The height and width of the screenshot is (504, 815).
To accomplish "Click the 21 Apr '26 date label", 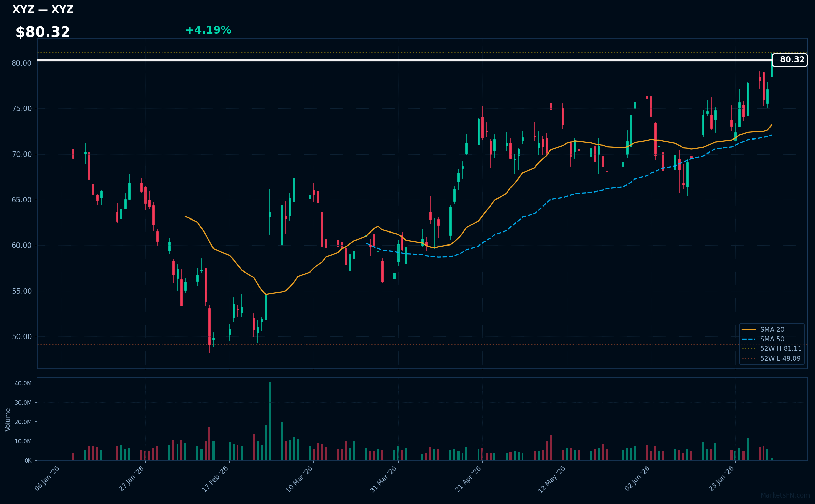I will [468, 479].
